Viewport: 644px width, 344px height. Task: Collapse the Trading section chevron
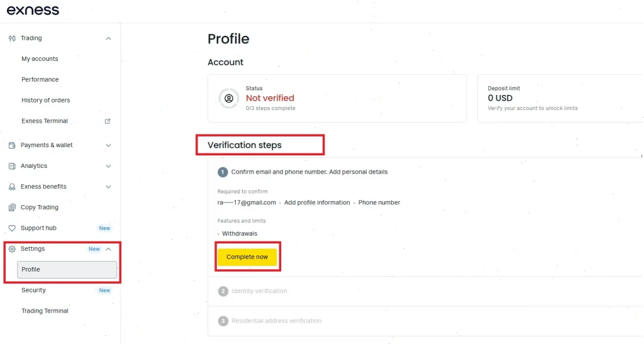(108, 38)
